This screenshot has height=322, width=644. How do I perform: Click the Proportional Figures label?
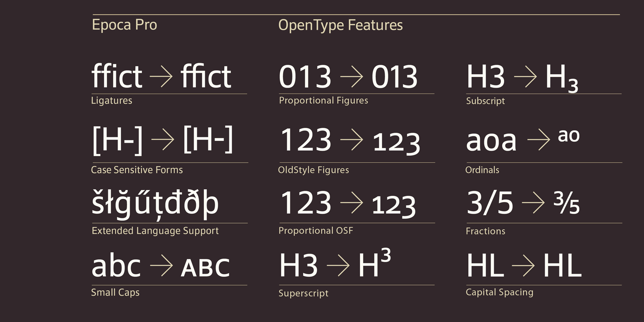[323, 100]
